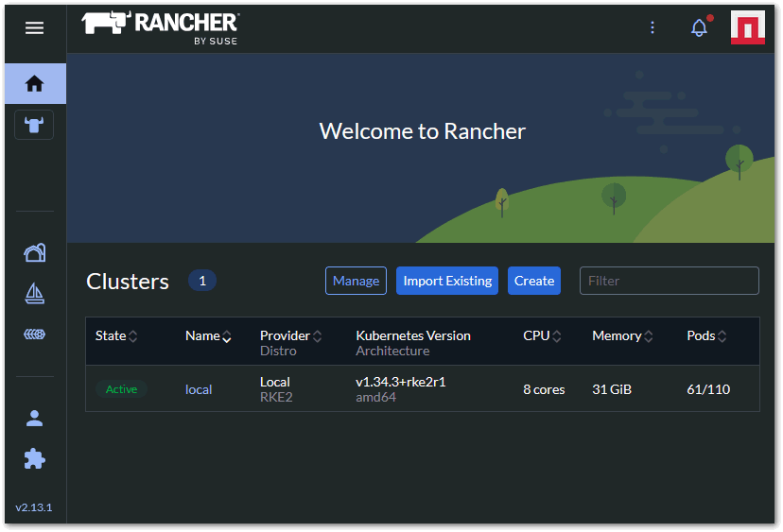The height and width of the screenshot is (532, 783).
Task: Click the v1.34.3+rke2r1 version cell
Action: pos(401,382)
